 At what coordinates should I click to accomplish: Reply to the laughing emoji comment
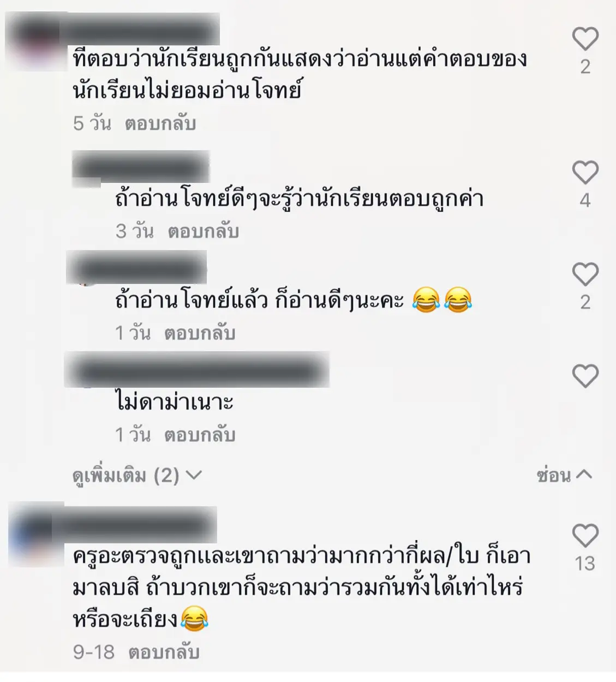[x=200, y=333]
